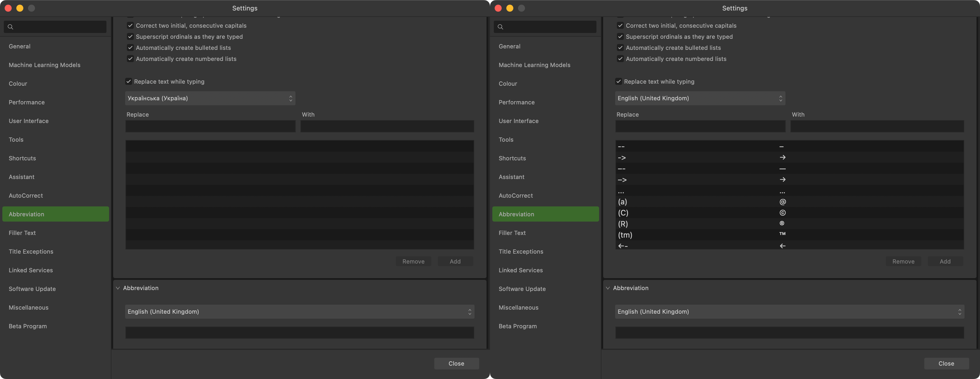Collapse the Abbreviation section chevron in the right window
The height and width of the screenshot is (379, 980).
tap(608, 288)
